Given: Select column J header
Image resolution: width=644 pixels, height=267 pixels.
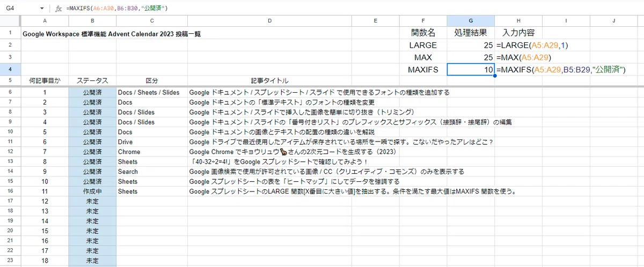Looking at the screenshot, I should [x=613, y=21].
